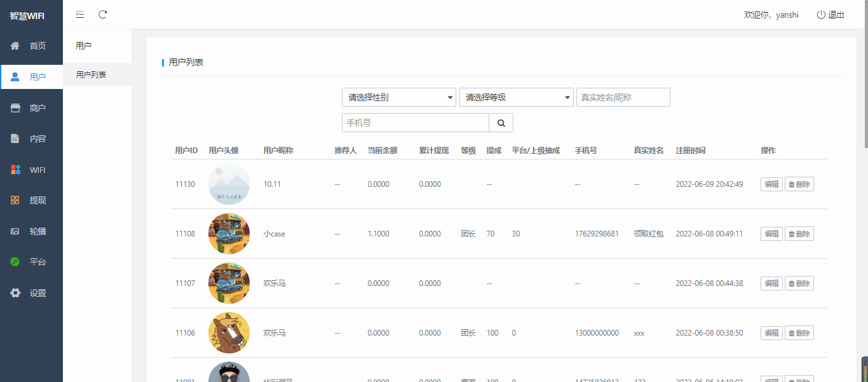The height and width of the screenshot is (382, 868).
Task: Click trash icon in row 11106 delete button
Action: tap(792, 333)
